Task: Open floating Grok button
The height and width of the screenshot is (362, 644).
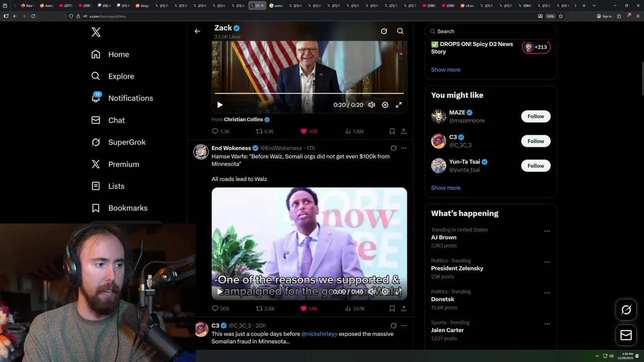Action: coord(626,310)
